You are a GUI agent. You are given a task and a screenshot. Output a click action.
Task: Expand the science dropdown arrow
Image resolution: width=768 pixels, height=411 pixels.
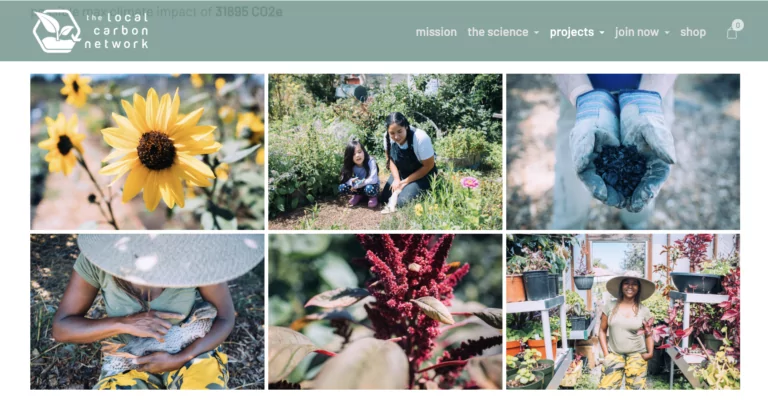(536, 33)
